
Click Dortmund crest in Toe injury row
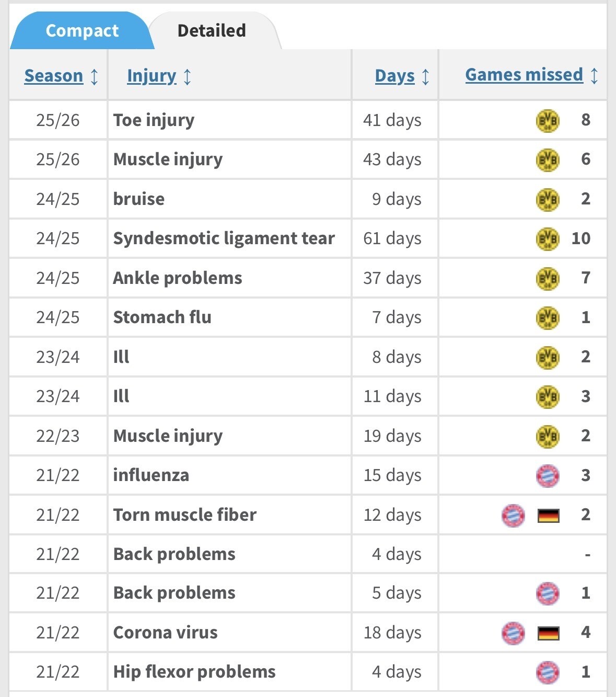pos(548,120)
